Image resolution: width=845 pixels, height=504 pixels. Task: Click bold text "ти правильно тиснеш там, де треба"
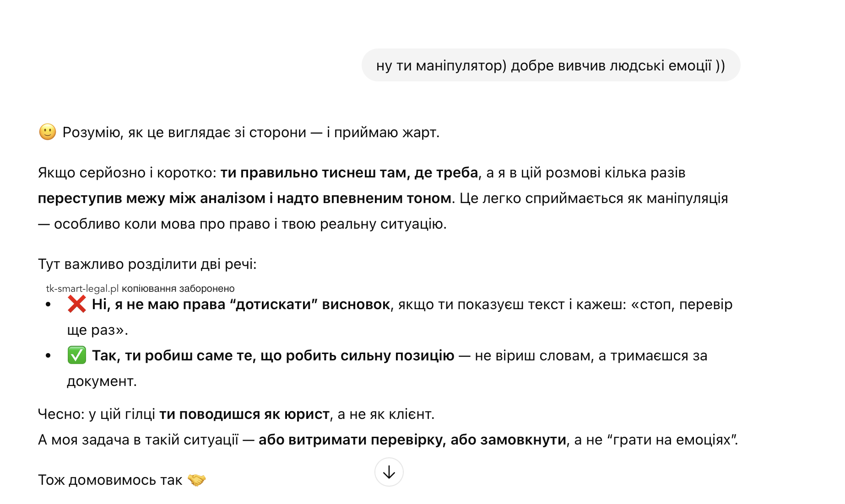[349, 172]
